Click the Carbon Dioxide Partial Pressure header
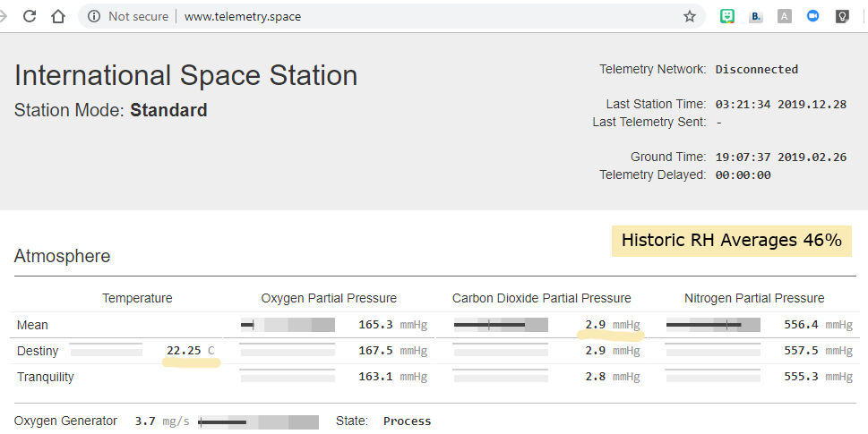The width and height of the screenshot is (868, 434). coord(541,298)
